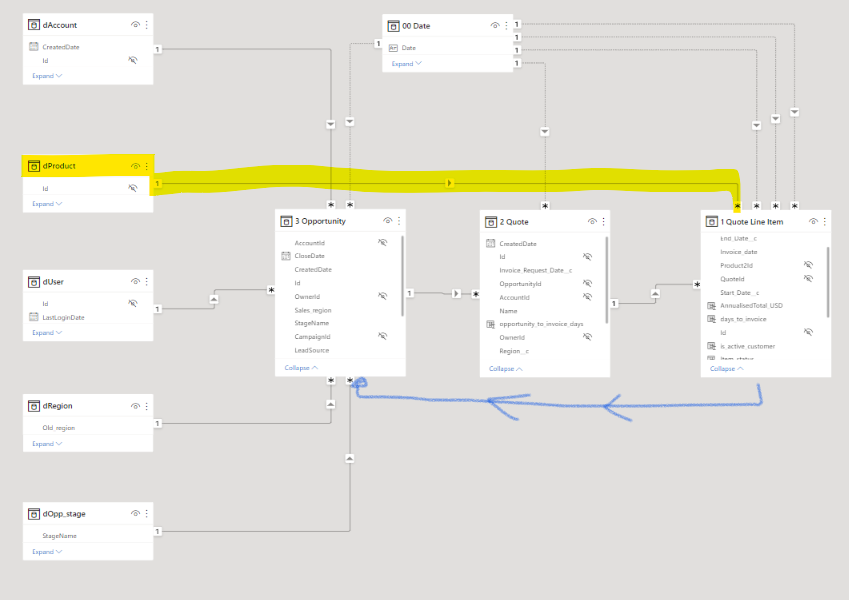Click the filter direction arrow on dProduct relationship

click(449, 183)
